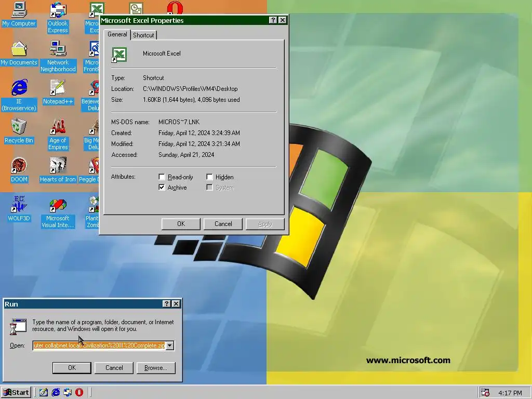Check the Read-only attribute checkbox
This screenshot has height=399, width=532.
162,177
